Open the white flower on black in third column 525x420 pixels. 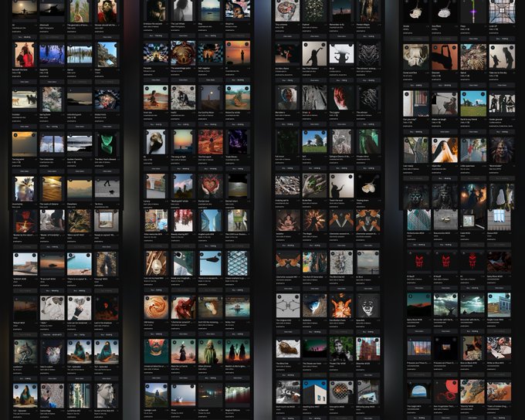368,185
